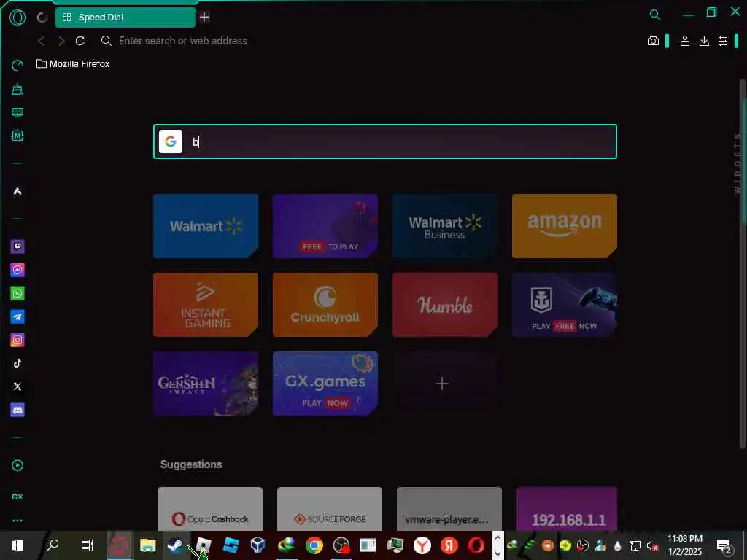Launch Steam from the taskbar
The height and width of the screenshot is (560, 747).
[175, 545]
